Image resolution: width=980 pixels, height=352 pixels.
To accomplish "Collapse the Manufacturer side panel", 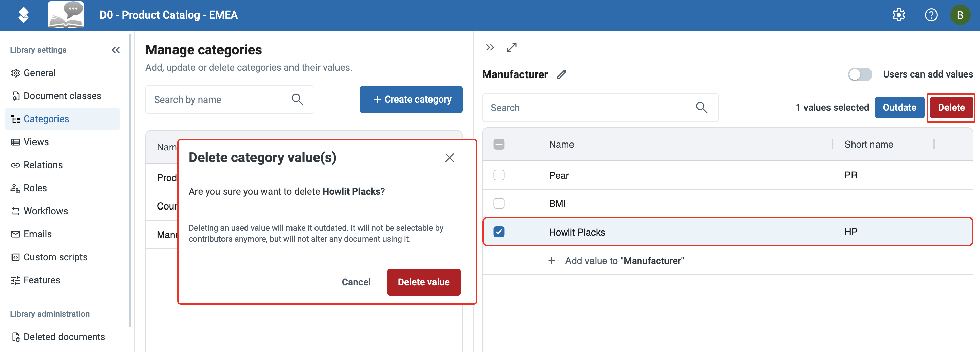I will point(490,47).
